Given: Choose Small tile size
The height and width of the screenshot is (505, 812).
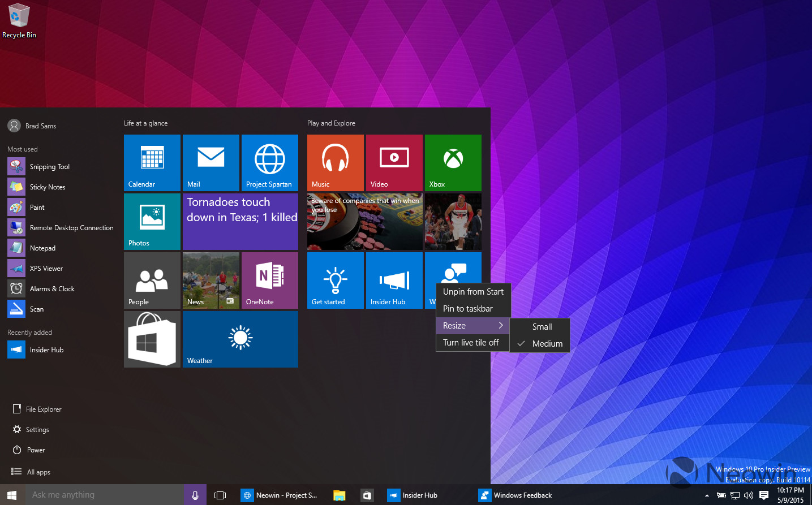Looking at the screenshot, I should pos(540,327).
